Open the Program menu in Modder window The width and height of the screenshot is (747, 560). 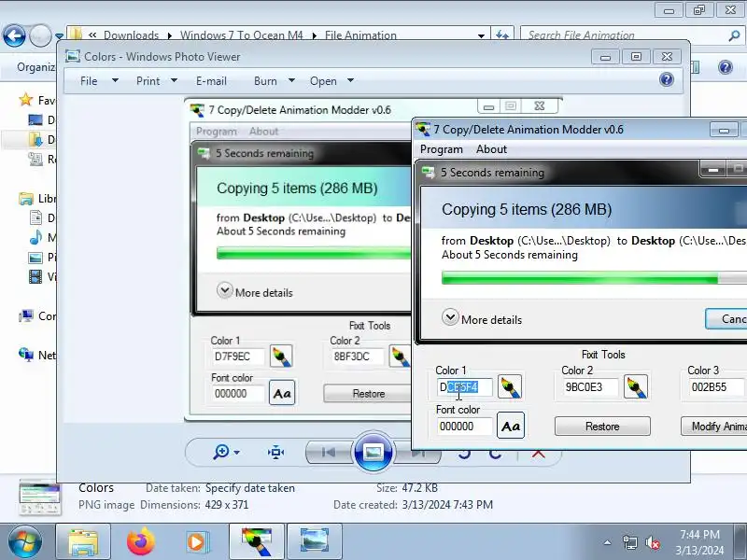[441, 149]
